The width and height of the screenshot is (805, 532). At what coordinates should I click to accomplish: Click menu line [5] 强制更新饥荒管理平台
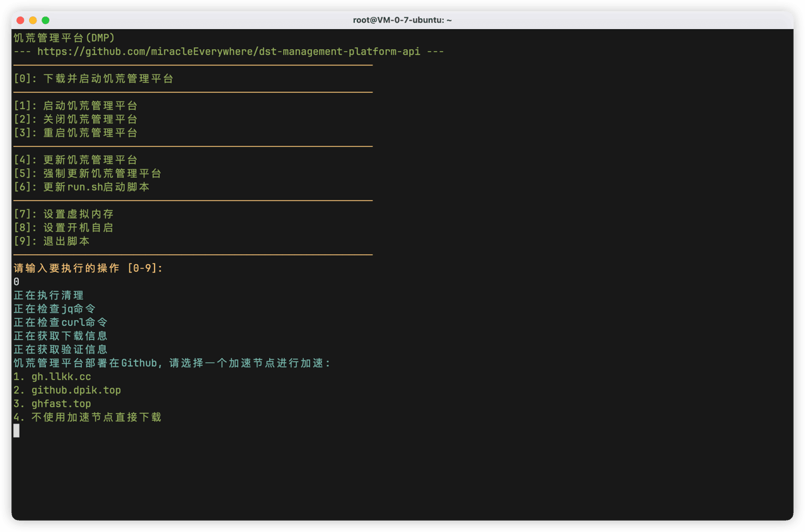coord(88,173)
